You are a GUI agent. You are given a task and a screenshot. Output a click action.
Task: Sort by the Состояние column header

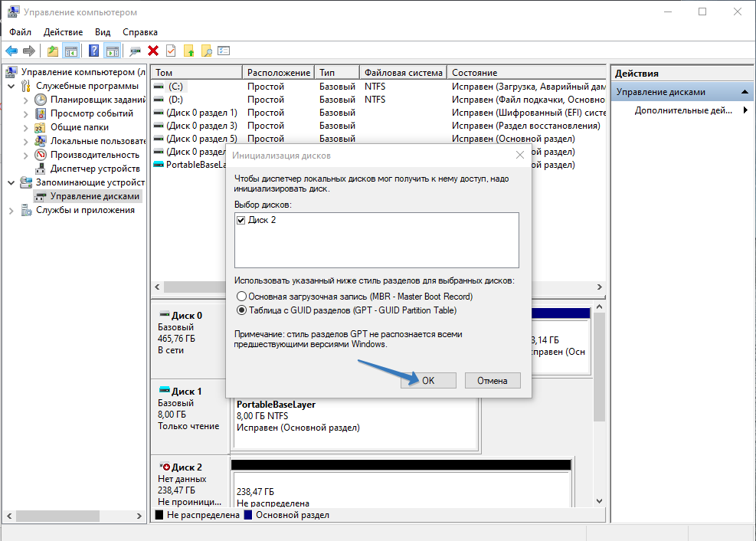pos(526,72)
